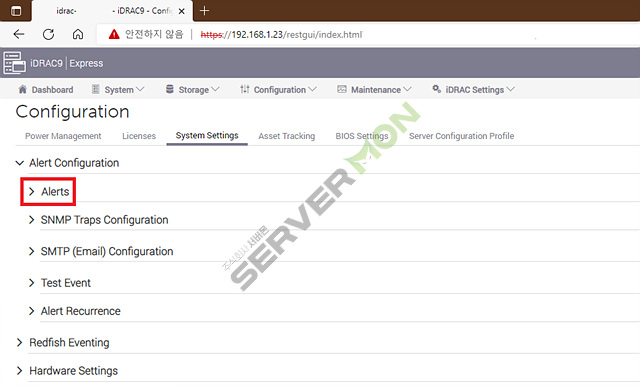This screenshot has width=640, height=387.
Task: Switch to the Licenses tab
Action: [139, 136]
